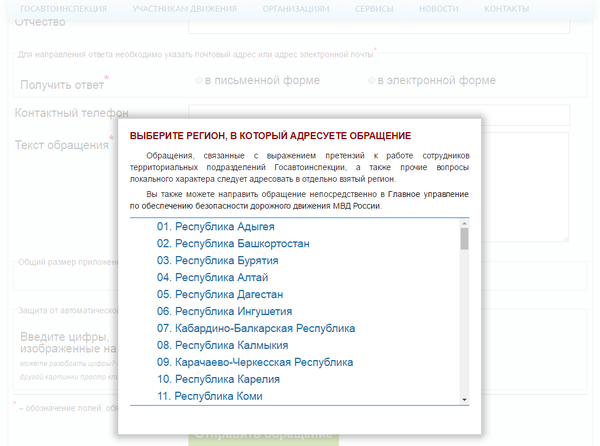The image size is (600, 446).
Task: Select 'в электронной форме' radio option
Action: pos(373,80)
